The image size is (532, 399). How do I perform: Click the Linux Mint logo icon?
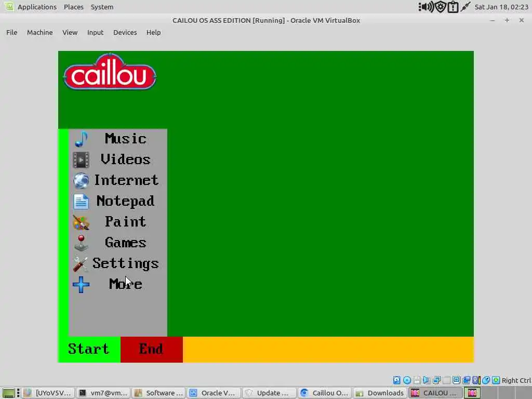9,6
